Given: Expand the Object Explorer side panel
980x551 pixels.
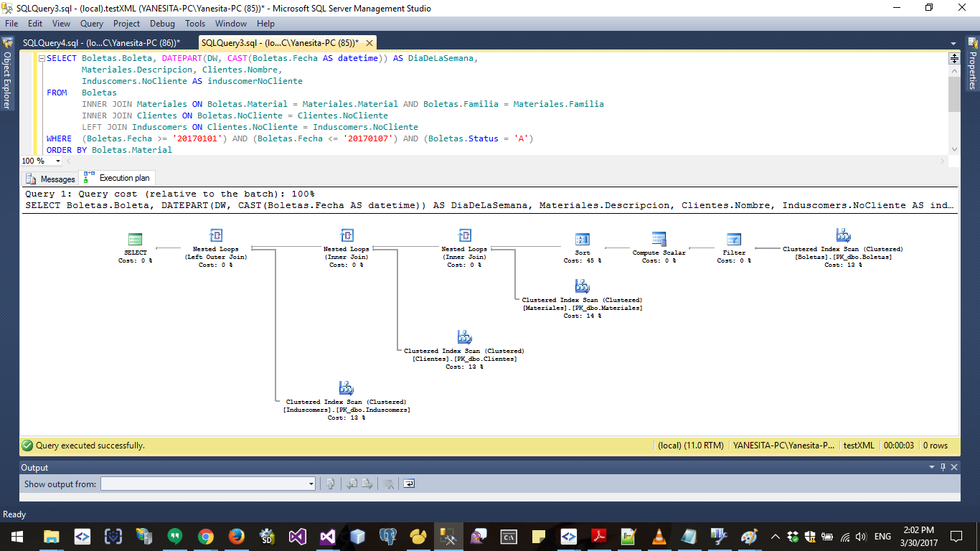Looking at the screenshot, I should [x=6, y=73].
